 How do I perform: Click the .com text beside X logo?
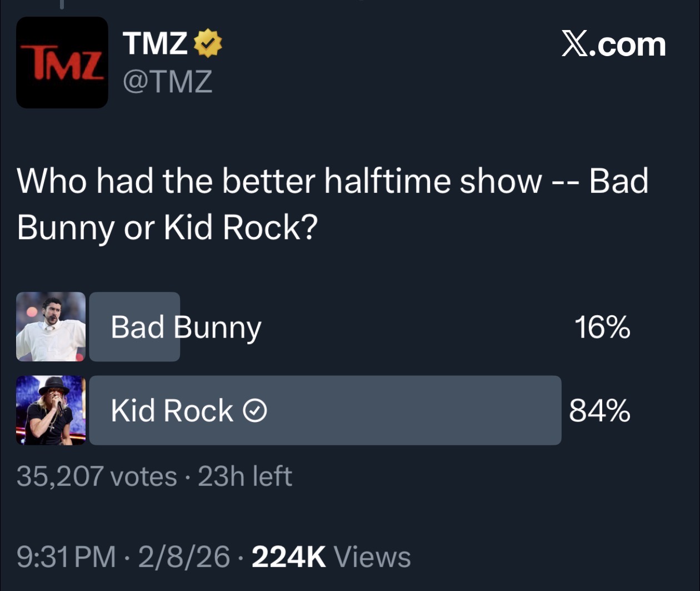[627, 44]
